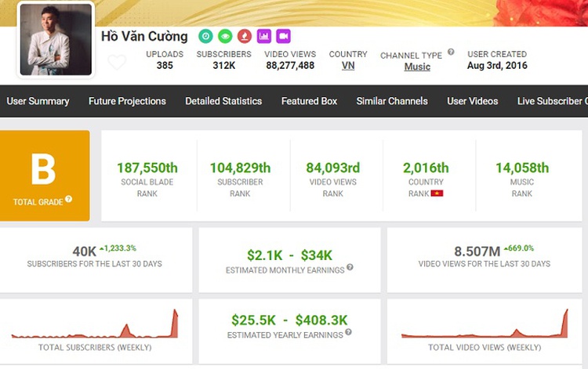The width and height of the screenshot is (588, 369).
Task: Click the purple video camera icon
Action: (283, 36)
